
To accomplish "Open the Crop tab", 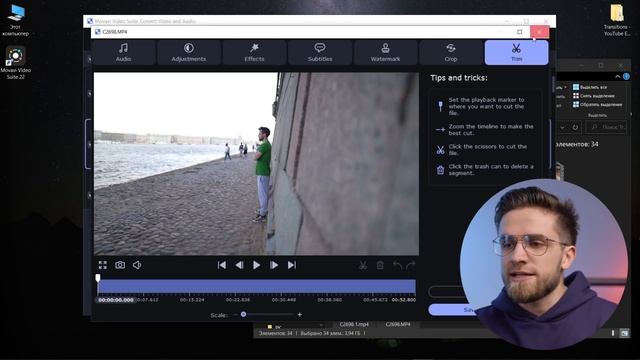I will click(x=451, y=52).
